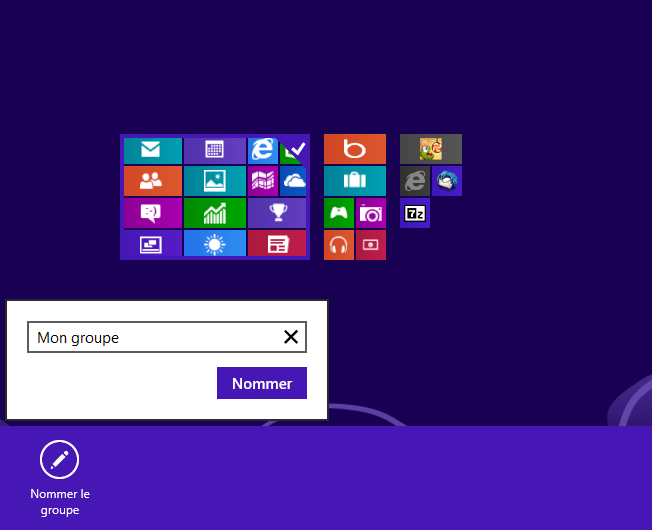
Task: Open the Desktop tile
Action: click(x=153, y=244)
